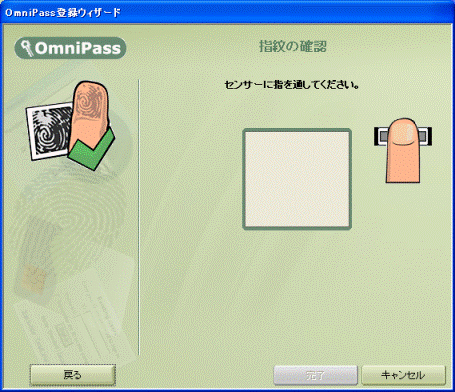The height and width of the screenshot is (392, 455).
Task: Click the 戻る (Back) button
Action: pyautogui.click(x=73, y=375)
